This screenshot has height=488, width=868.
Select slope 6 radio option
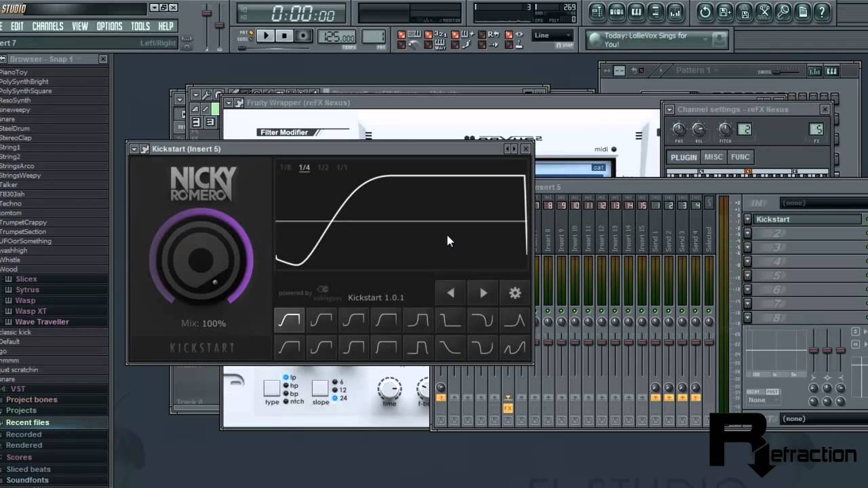click(334, 382)
